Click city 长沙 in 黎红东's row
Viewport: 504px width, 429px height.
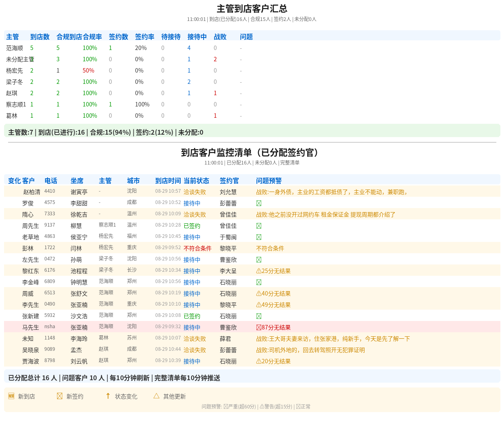point(132,270)
